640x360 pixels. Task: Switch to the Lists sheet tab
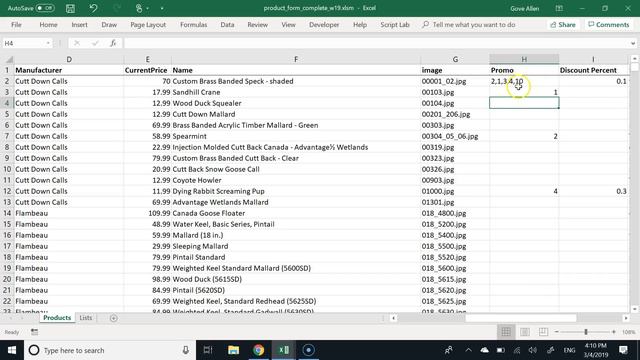[x=86, y=318]
